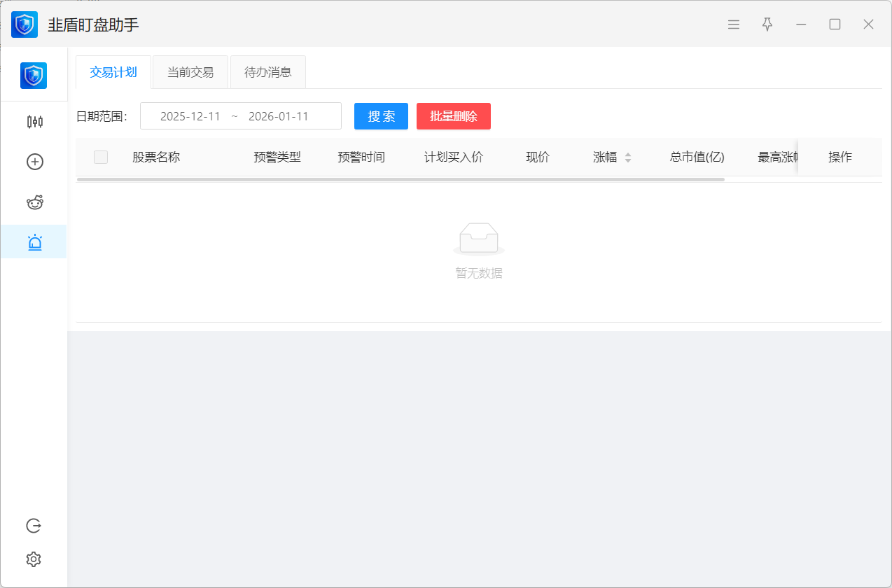Click the plus circle sidebar icon

pos(34,162)
